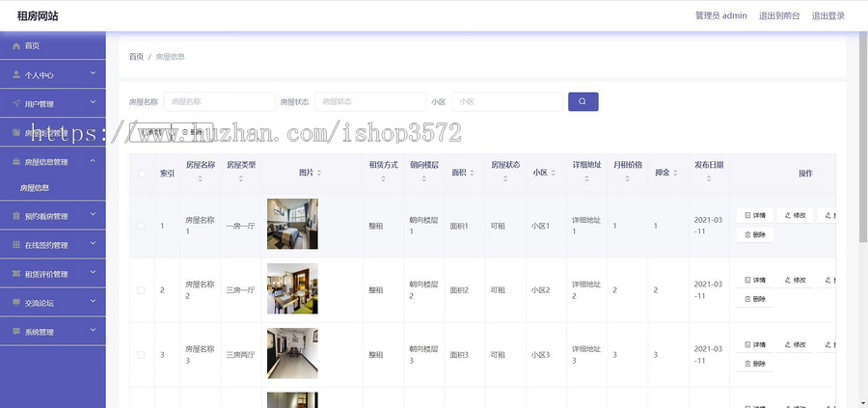Expand the 系统管理 chevron
868x408 pixels.
93,330
